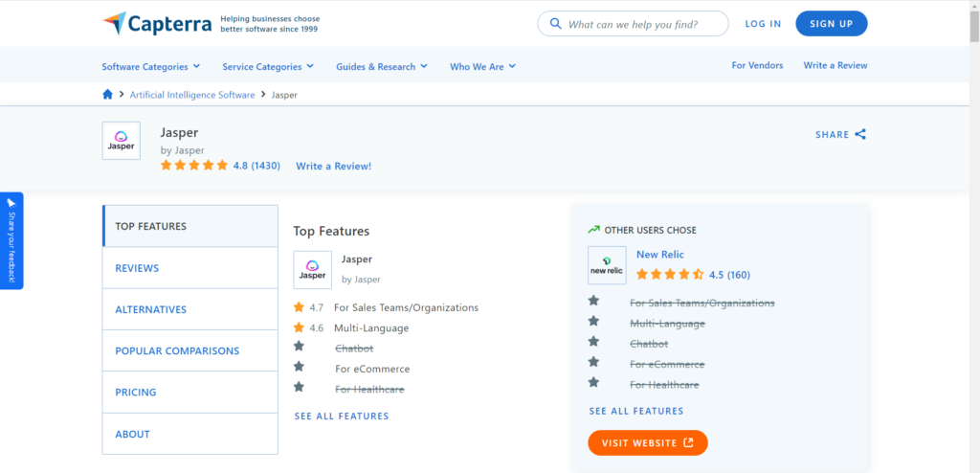Screen dimensions: 980x473
Task: Open the Share your feedback side tab
Action: point(11,240)
